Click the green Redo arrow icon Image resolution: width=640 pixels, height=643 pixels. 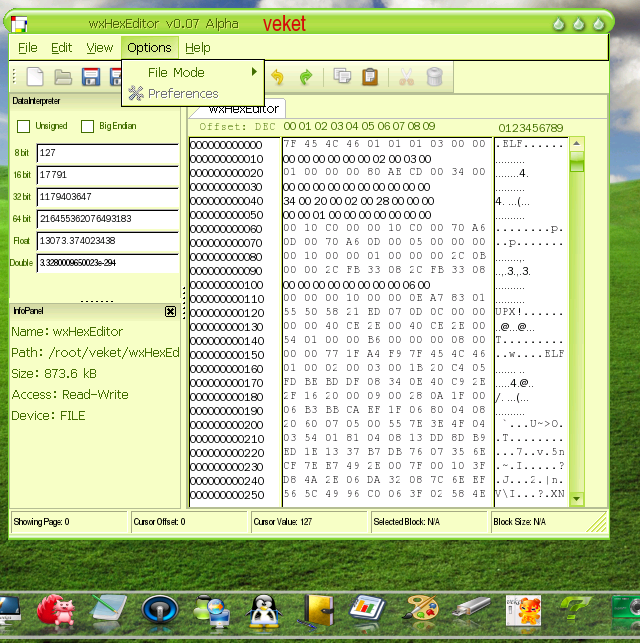(x=305, y=77)
